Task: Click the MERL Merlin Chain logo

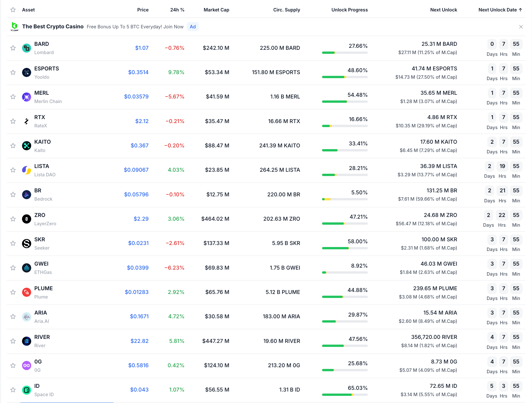Action: coord(27,97)
